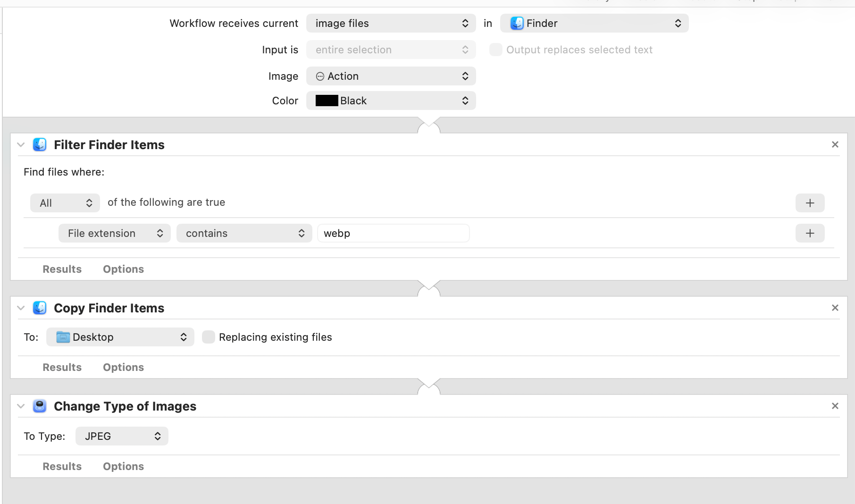Open the Desktop destination dropdown
The width and height of the screenshot is (855, 504).
point(120,337)
